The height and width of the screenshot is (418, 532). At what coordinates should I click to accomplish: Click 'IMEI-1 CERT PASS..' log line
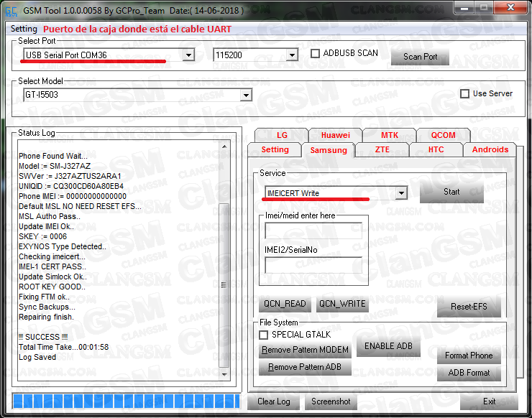click(x=52, y=266)
